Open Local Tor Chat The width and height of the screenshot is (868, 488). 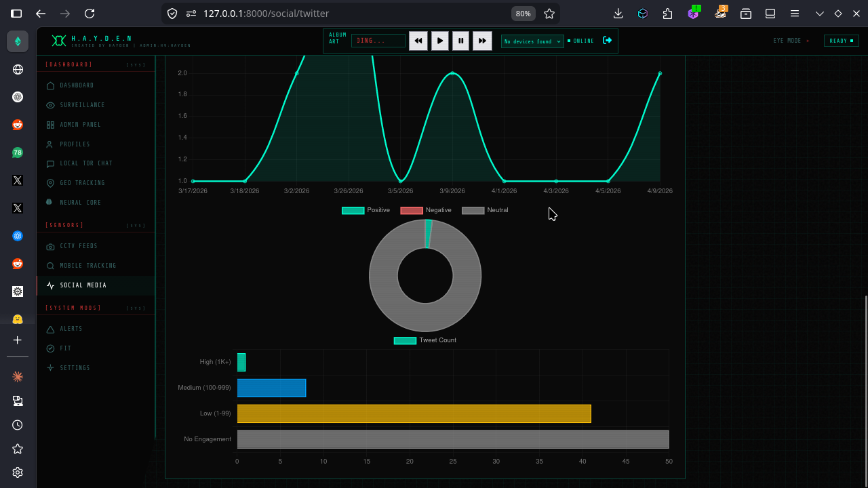(x=96, y=163)
